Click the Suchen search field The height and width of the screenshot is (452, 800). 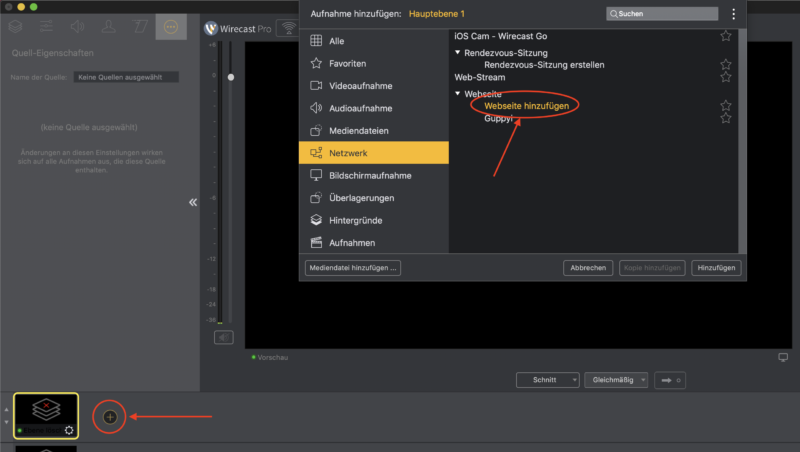click(x=662, y=14)
